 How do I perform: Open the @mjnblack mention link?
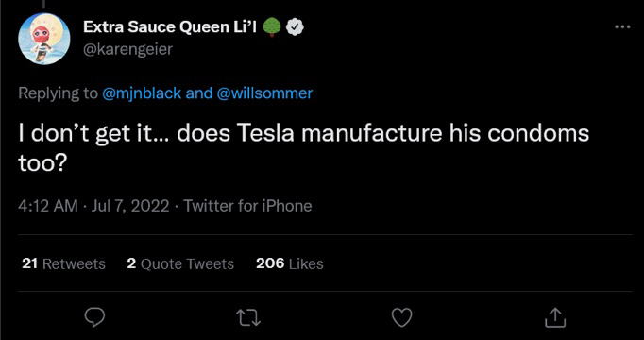pyautogui.click(x=141, y=93)
